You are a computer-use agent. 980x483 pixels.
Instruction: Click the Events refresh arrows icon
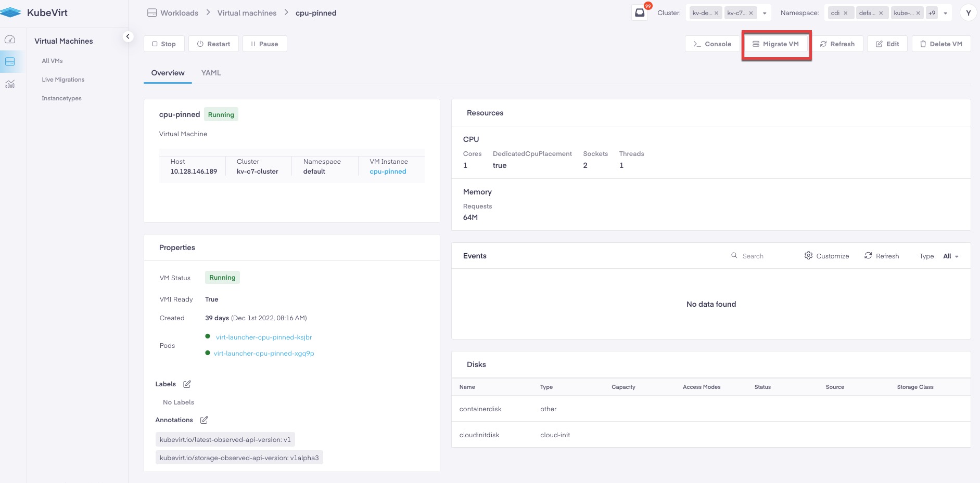click(x=868, y=256)
